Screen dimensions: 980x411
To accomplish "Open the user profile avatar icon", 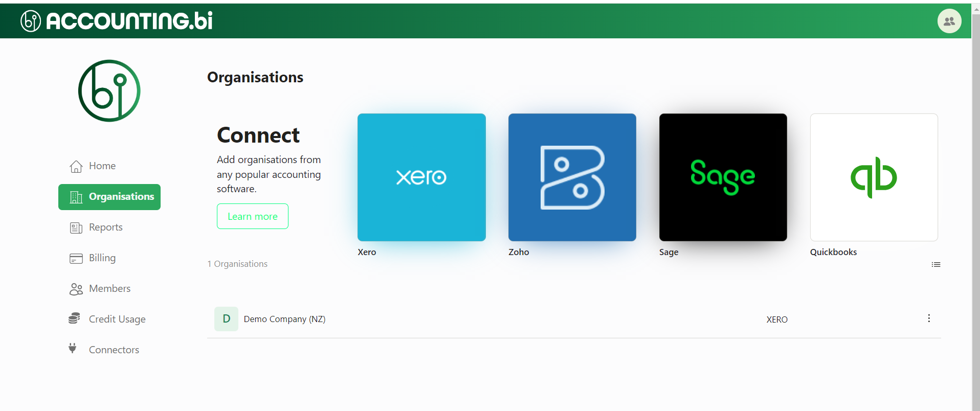I will click(949, 21).
